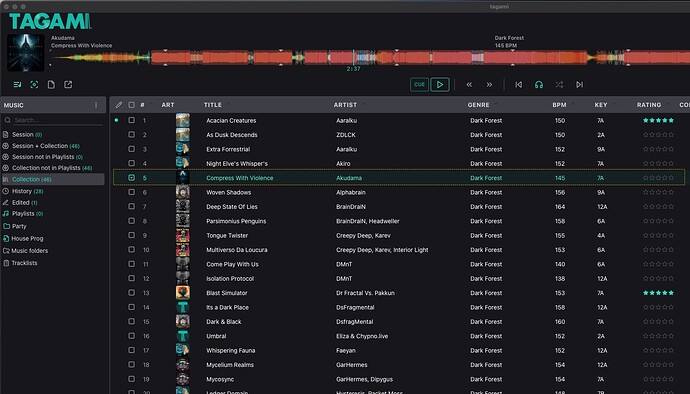Sort by RATING column header

point(649,105)
